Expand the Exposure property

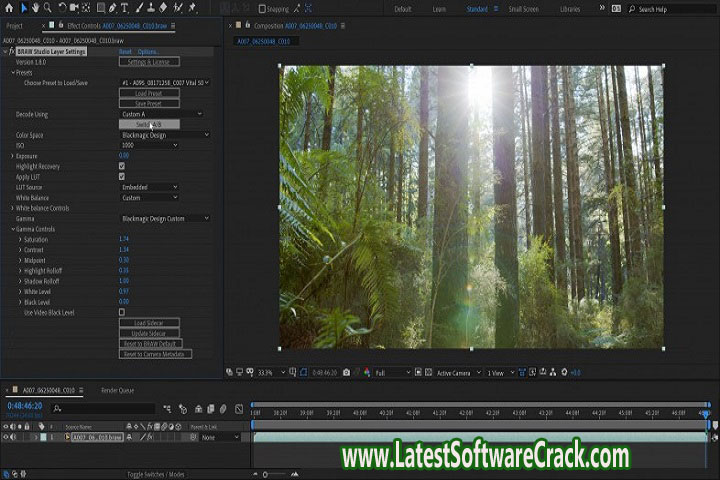click(x=12, y=156)
